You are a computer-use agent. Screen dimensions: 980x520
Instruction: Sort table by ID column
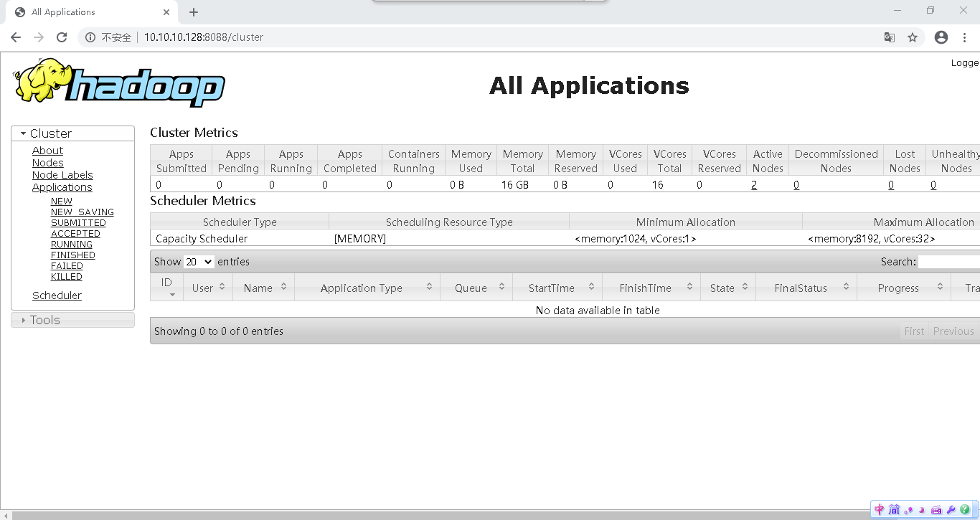click(167, 287)
